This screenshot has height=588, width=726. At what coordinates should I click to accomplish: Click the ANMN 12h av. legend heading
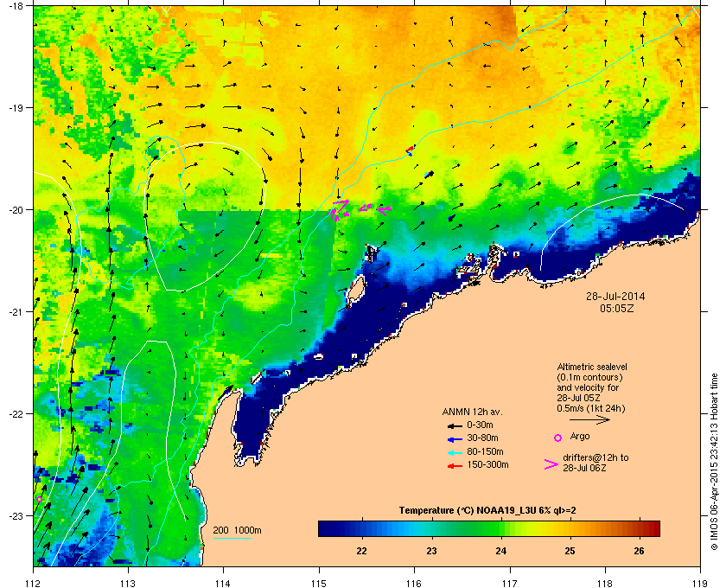pos(472,412)
